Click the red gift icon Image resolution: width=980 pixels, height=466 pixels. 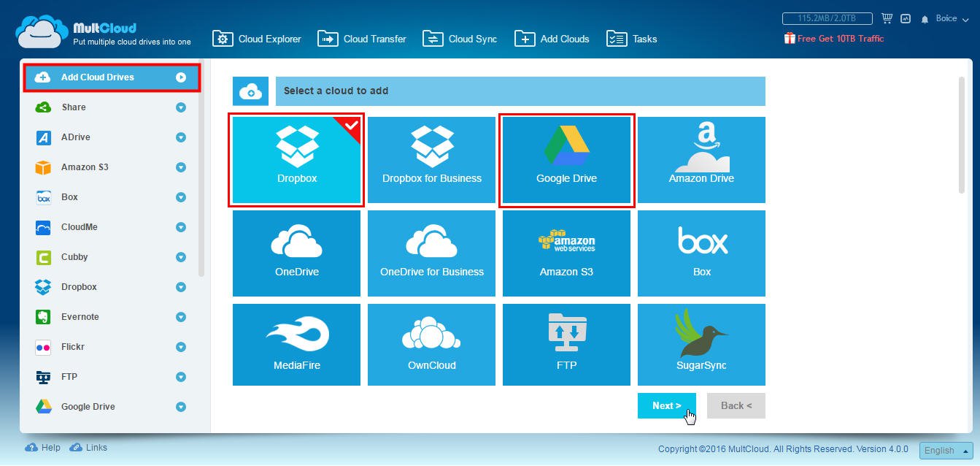point(790,38)
